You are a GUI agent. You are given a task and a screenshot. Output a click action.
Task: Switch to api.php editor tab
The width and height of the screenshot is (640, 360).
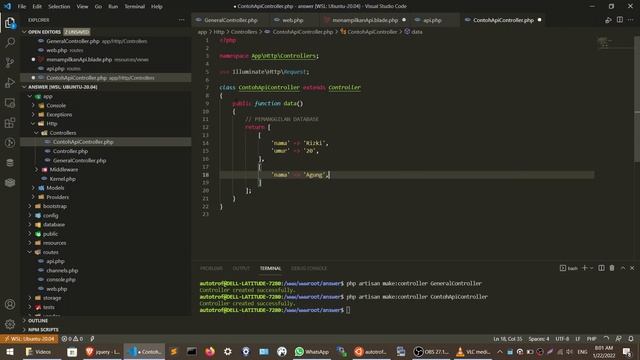(432, 20)
